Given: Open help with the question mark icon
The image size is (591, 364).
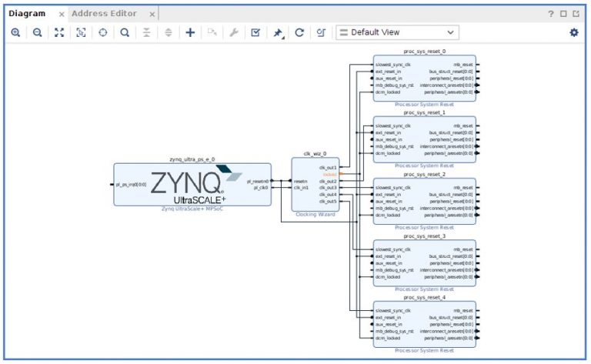Looking at the screenshot, I should pyautogui.click(x=551, y=14).
